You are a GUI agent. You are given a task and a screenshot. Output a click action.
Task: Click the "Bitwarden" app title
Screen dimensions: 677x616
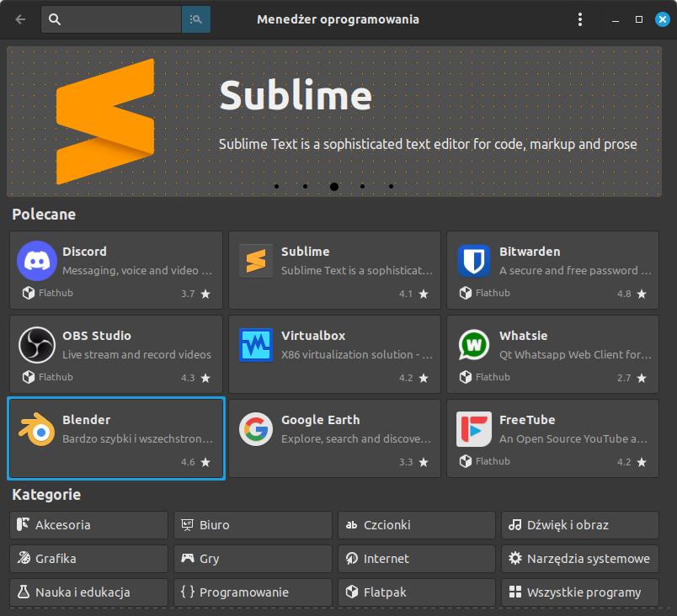[x=530, y=252]
